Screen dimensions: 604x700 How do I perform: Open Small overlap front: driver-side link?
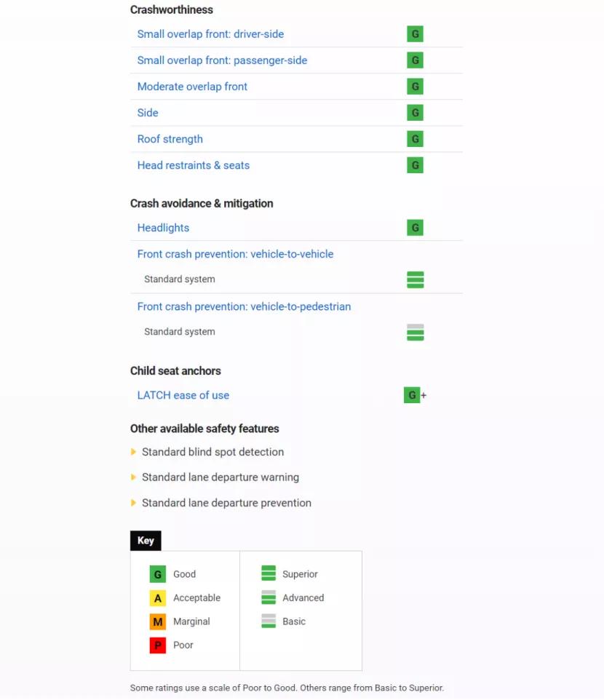click(210, 34)
